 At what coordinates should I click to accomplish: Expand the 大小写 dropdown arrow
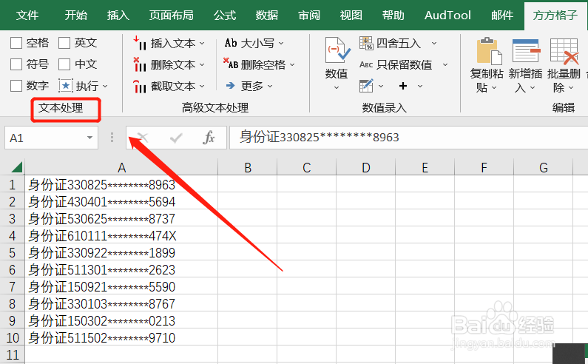pos(281,43)
